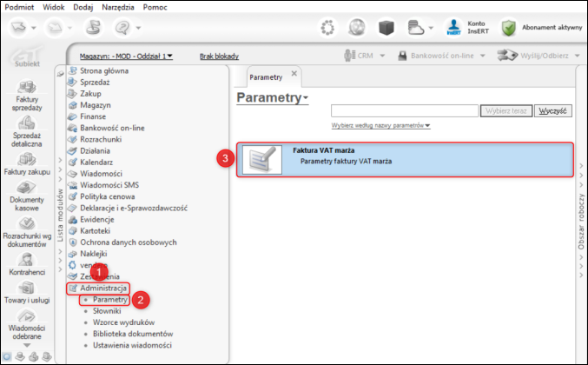Open the Faktury sprzedaży shortcut icon
The height and width of the screenshot is (365, 588).
[x=27, y=87]
